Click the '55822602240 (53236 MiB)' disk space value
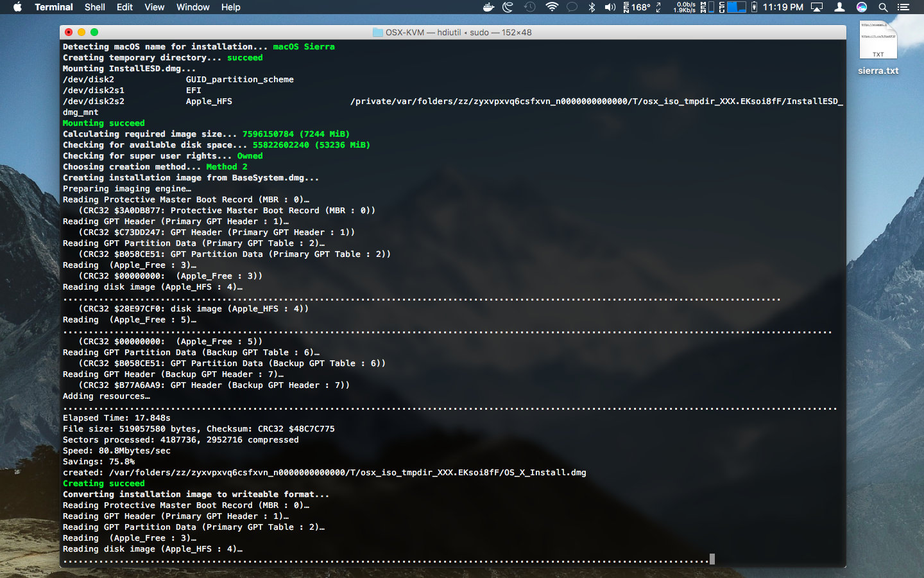Image resolution: width=924 pixels, height=578 pixels. (x=312, y=144)
